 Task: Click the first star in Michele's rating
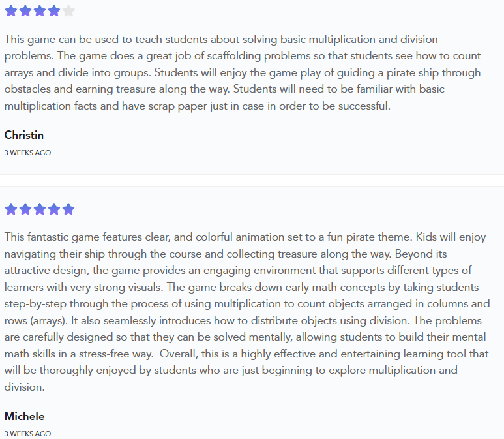(11, 209)
